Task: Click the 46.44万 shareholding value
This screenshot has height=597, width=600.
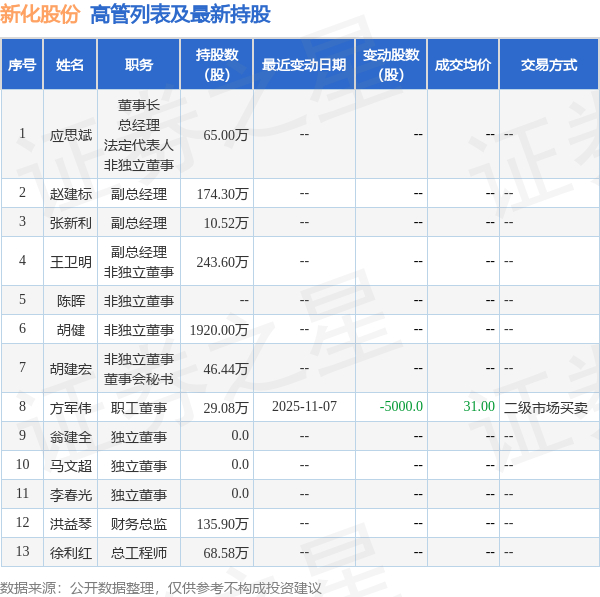Action: click(226, 369)
